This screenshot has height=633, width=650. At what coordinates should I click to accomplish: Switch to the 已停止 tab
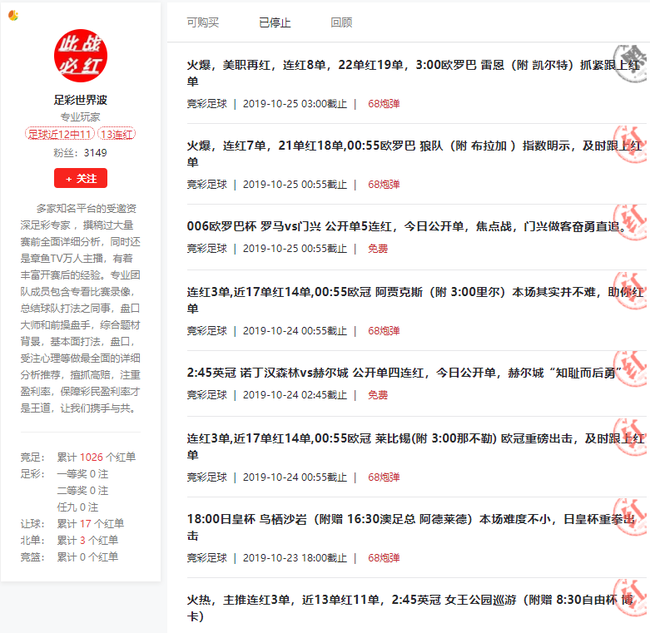(x=275, y=22)
